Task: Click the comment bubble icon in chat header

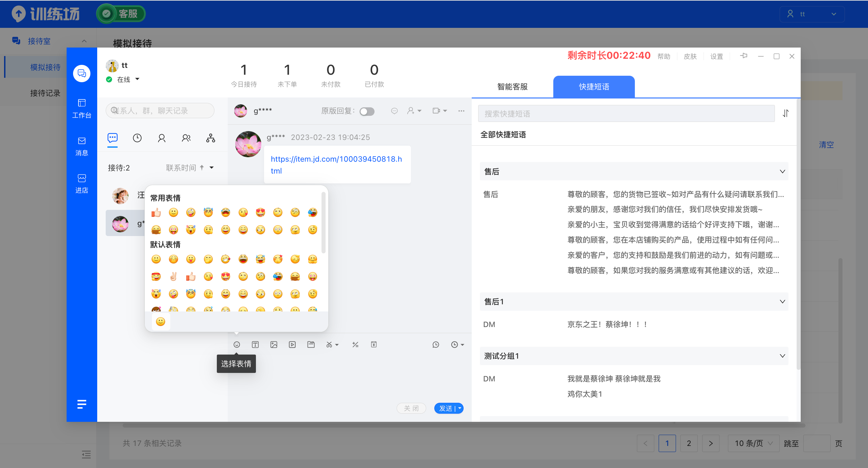Action: (394, 111)
